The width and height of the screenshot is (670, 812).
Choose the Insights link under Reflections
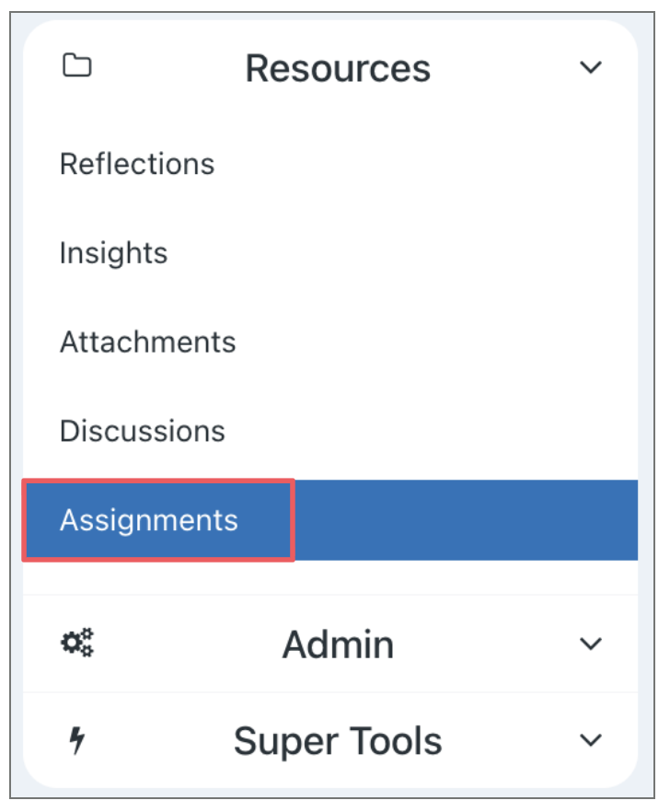pyautogui.click(x=114, y=253)
